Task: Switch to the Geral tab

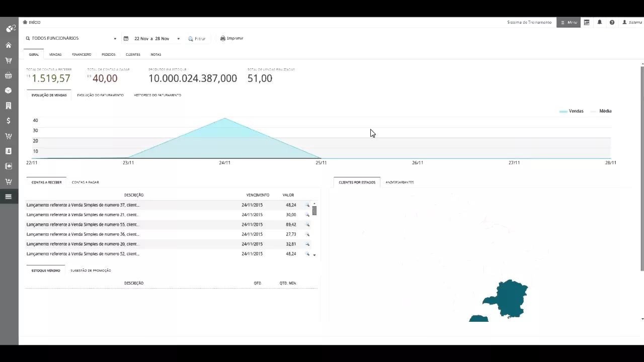Action: 34,54
